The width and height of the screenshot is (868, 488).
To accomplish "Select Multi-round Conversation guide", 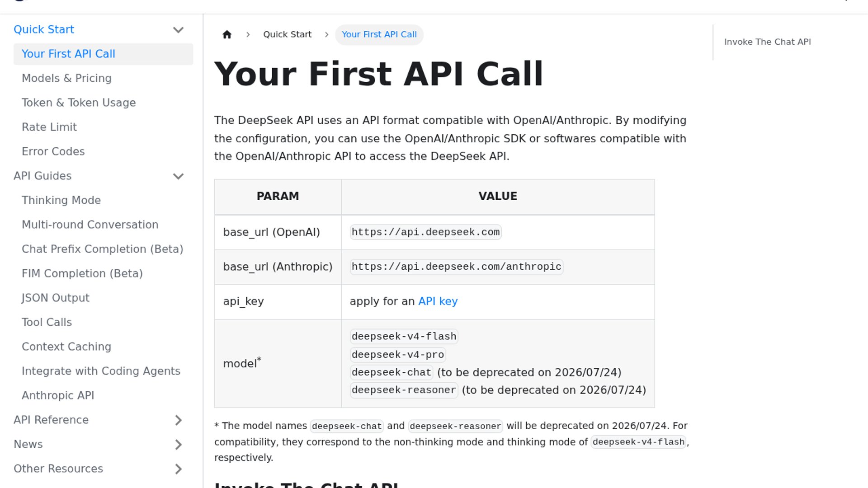I will (x=90, y=225).
